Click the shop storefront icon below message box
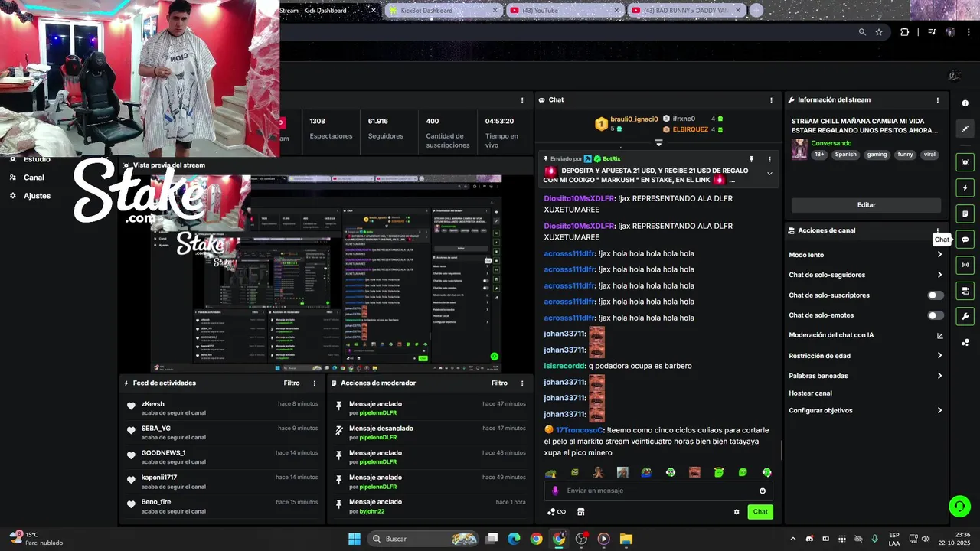980x551 pixels. pos(580,512)
